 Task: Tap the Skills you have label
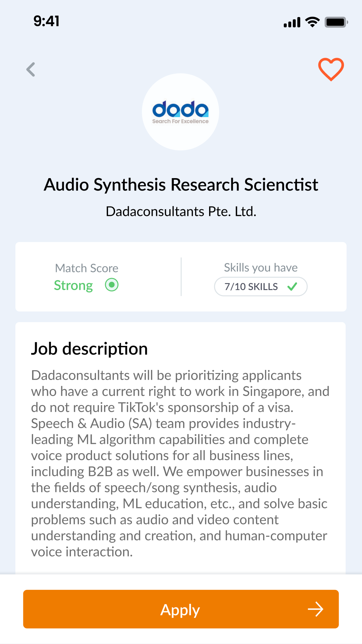(x=261, y=267)
